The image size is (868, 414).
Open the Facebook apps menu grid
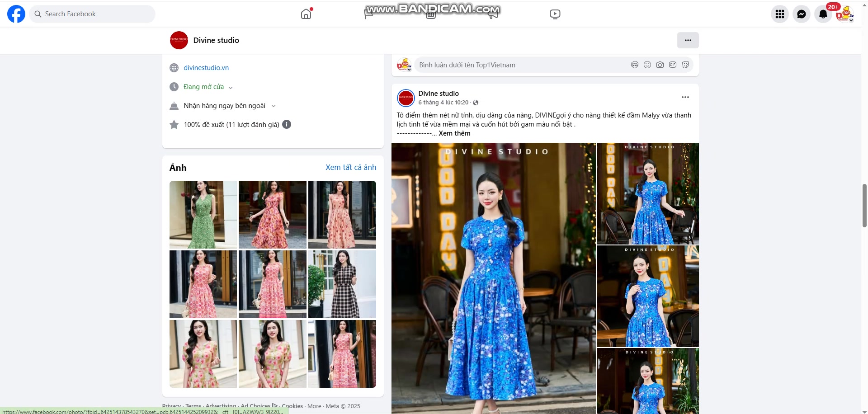pos(779,14)
